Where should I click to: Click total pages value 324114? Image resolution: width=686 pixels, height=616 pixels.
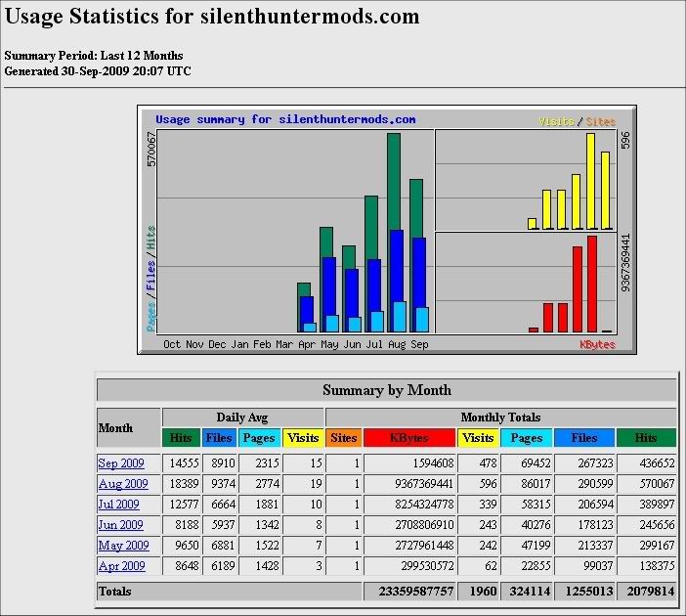click(530, 592)
